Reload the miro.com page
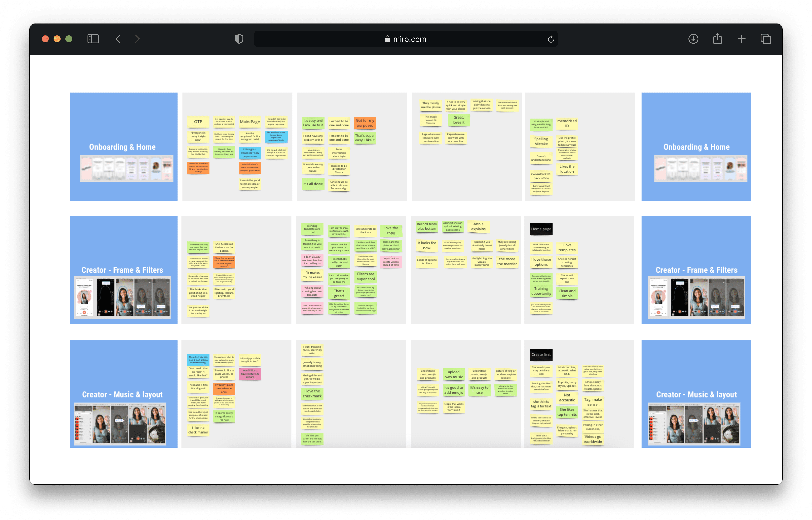Viewport: 812px width, 520px height. (x=551, y=39)
